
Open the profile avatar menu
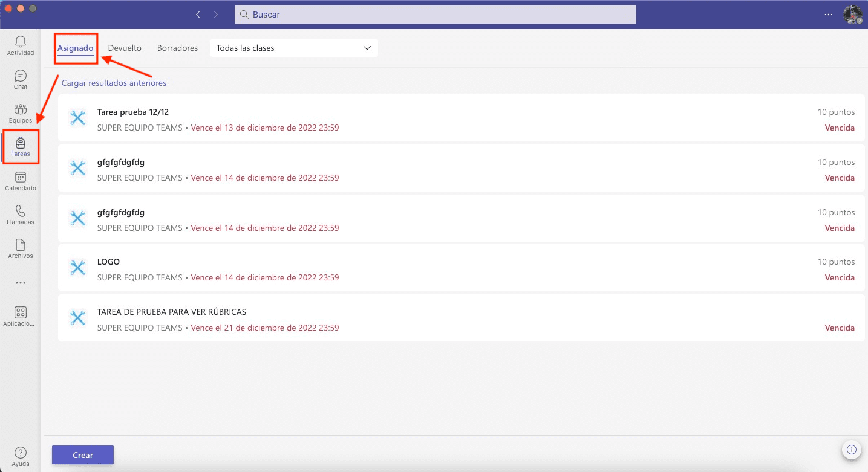[x=852, y=15]
